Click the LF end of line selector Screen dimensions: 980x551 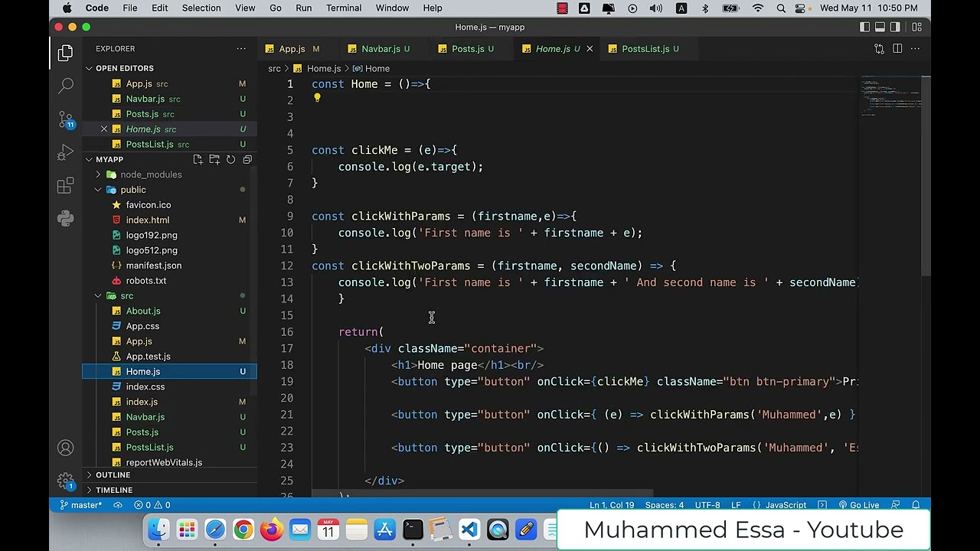(736, 505)
